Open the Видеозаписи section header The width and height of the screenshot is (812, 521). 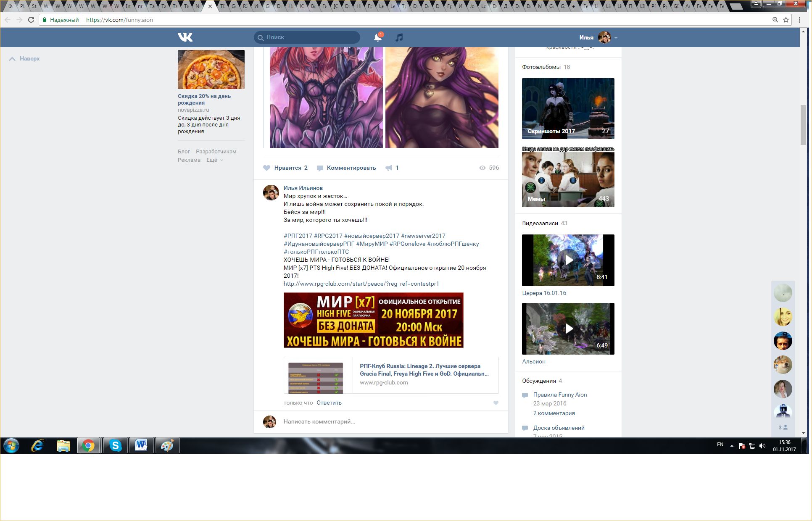[x=545, y=223]
